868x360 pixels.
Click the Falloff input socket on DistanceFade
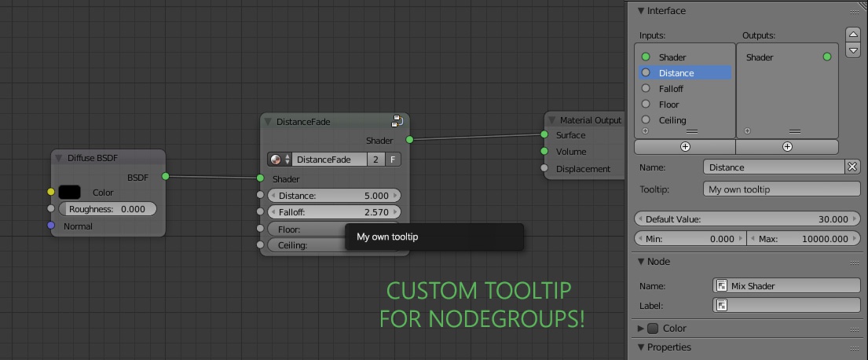tap(260, 211)
